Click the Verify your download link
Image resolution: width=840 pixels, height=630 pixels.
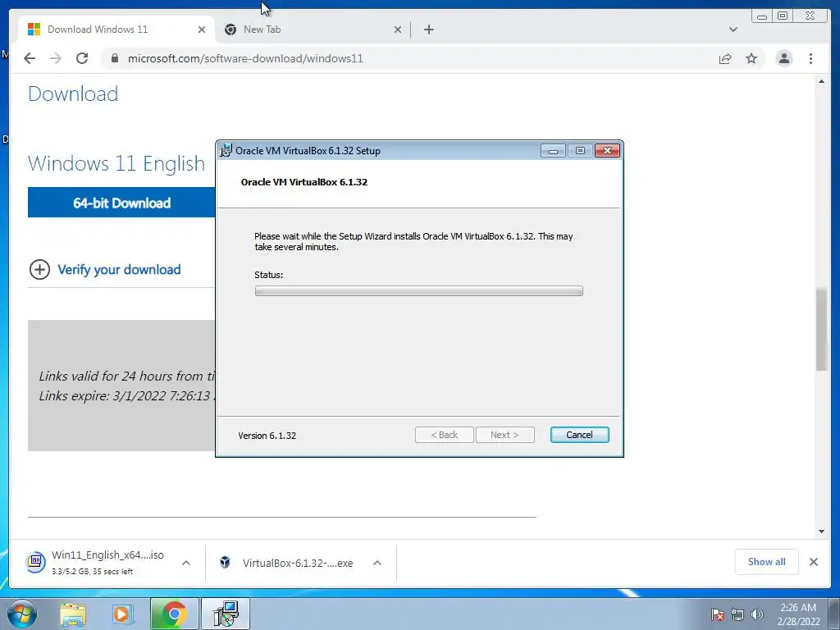(119, 269)
